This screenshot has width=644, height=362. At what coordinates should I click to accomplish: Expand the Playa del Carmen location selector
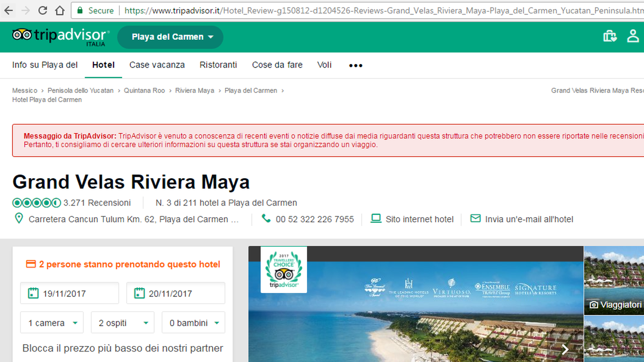pos(170,37)
